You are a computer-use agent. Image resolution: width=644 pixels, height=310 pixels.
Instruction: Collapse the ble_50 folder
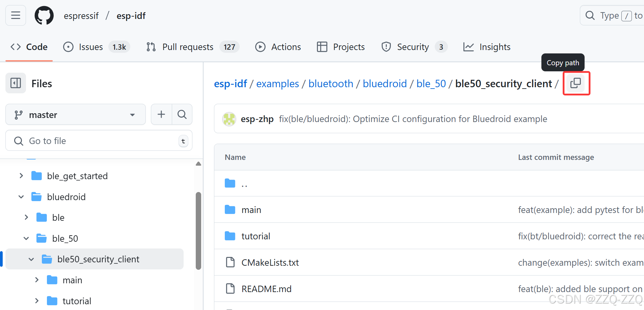(26, 238)
